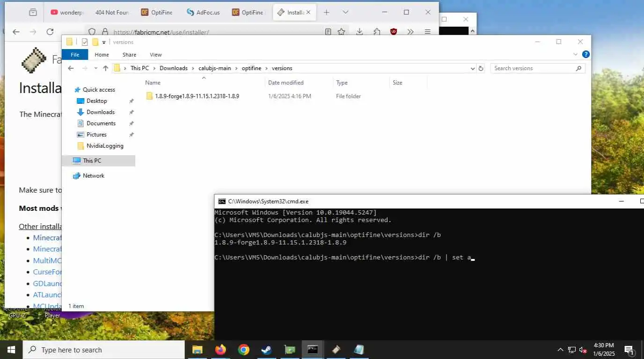Open Pictures in navigation pane
The image size is (644, 359).
96,135
